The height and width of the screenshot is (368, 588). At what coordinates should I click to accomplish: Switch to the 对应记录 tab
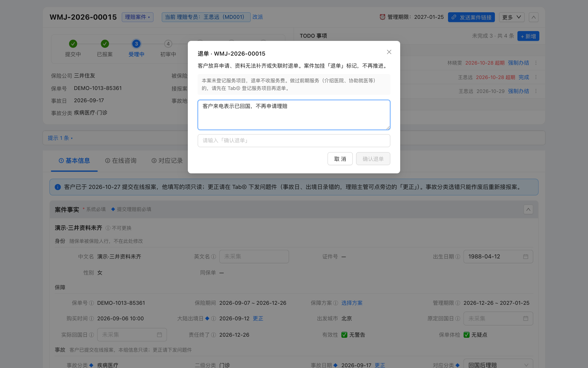click(167, 161)
